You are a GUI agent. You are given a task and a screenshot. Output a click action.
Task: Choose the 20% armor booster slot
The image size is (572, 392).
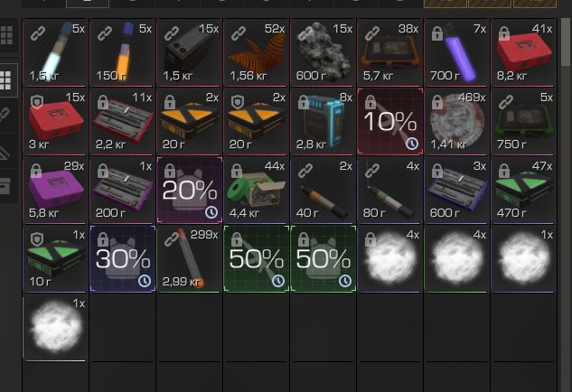coord(190,190)
